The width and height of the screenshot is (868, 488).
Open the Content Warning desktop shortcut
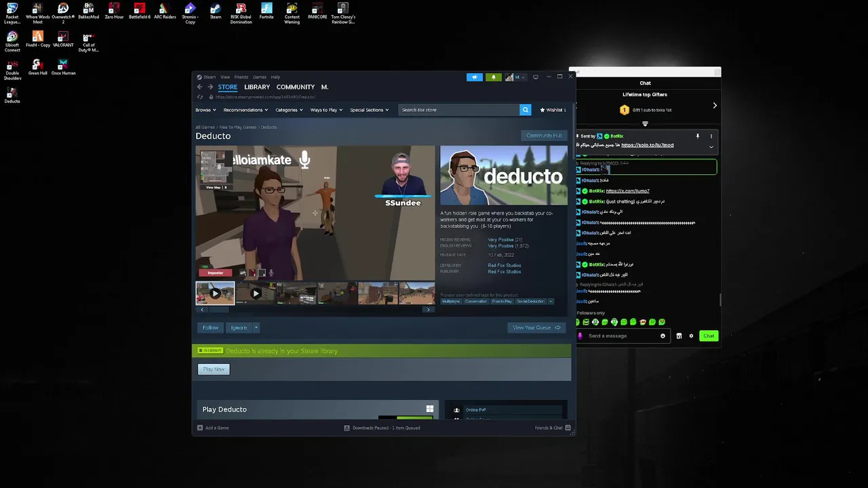point(292,13)
